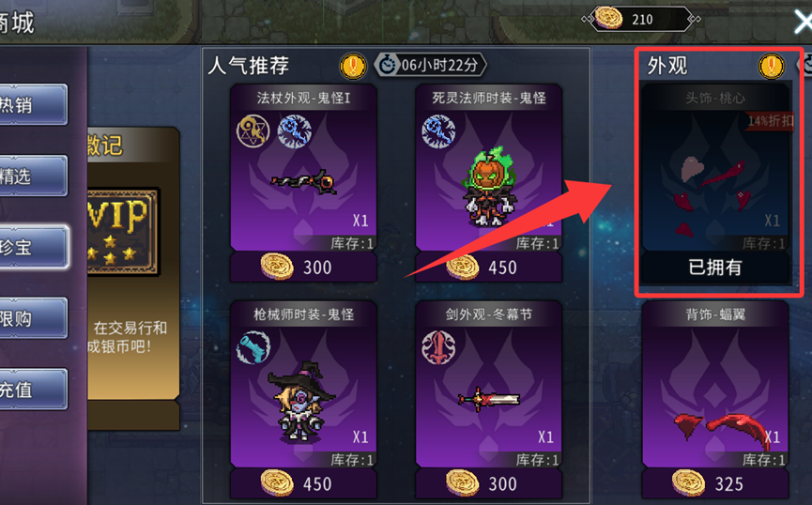Tap the gold coin balance icon
Screen dimensions: 812x505
pos(608,18)
